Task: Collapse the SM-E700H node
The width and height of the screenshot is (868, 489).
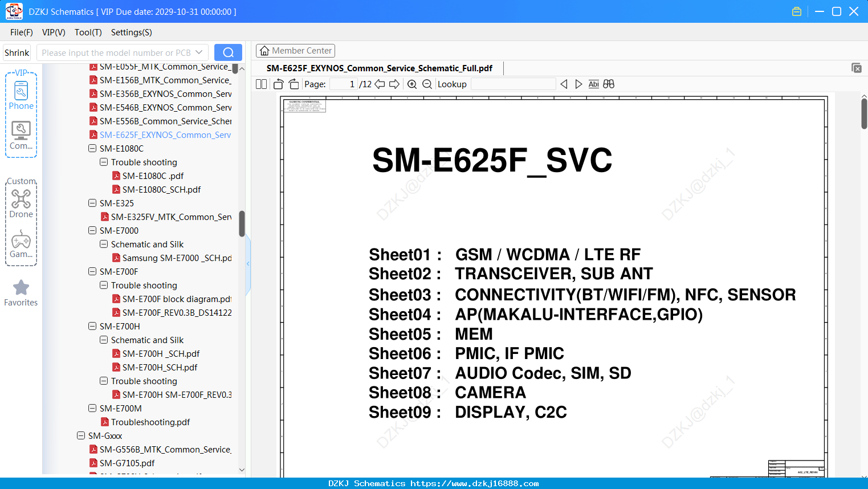Action: click(x=92, y=327)
